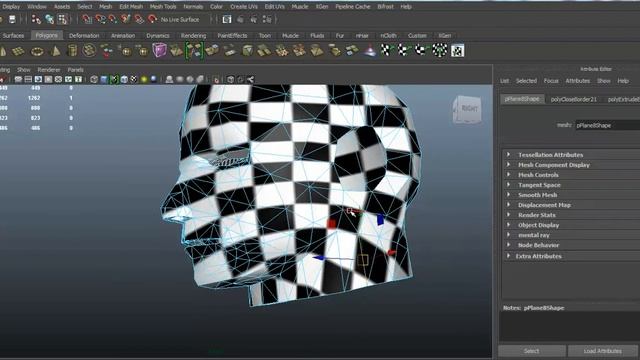Open the Render Settings icon
Image resolution: width=640 pixels, height=360 pixels.
[267, 19]
